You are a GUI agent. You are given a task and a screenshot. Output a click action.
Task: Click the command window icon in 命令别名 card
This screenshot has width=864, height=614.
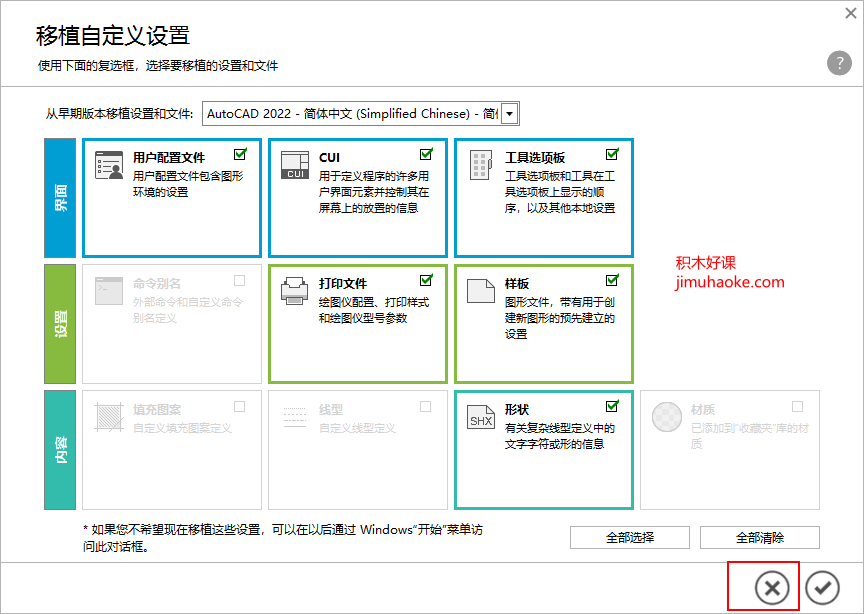pyautogui.click(x=109, y=291)
